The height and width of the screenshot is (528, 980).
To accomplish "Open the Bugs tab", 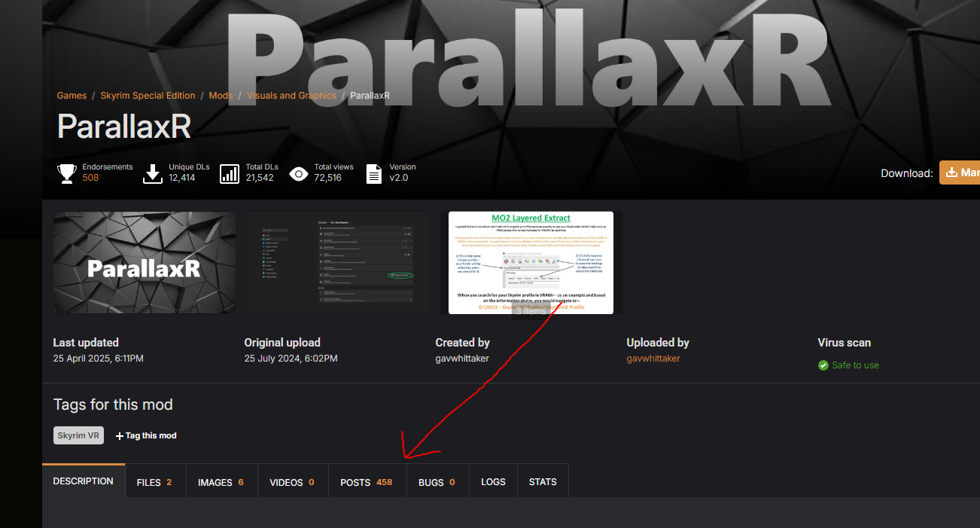I will tap(437, 482).
